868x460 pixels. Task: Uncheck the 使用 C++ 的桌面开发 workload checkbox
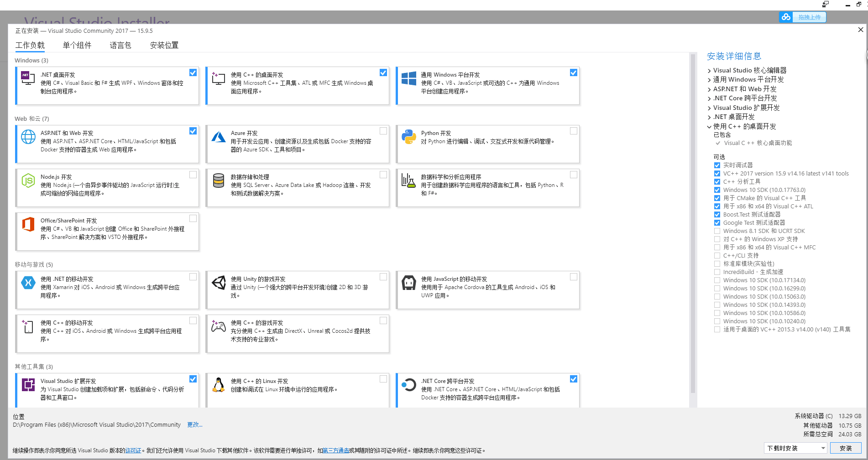[x=383, y=72]
